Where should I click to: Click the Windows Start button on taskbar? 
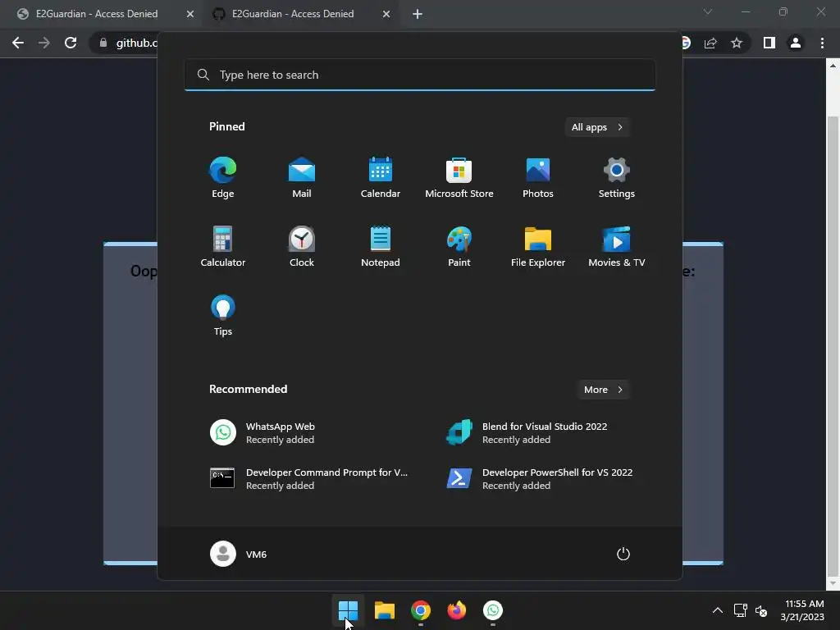[348, 610]
